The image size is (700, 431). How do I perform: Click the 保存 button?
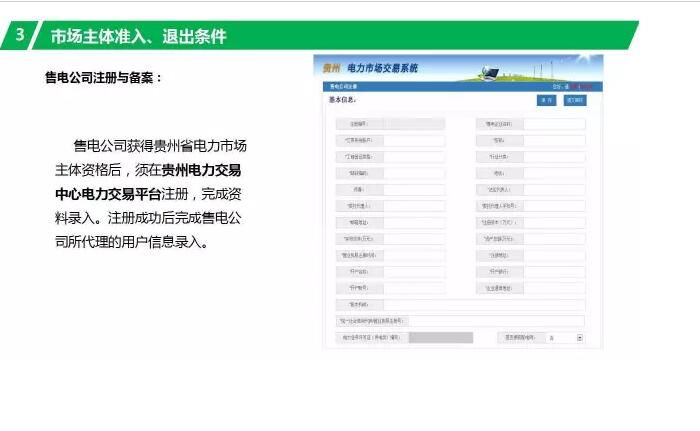tap(545, 100)
